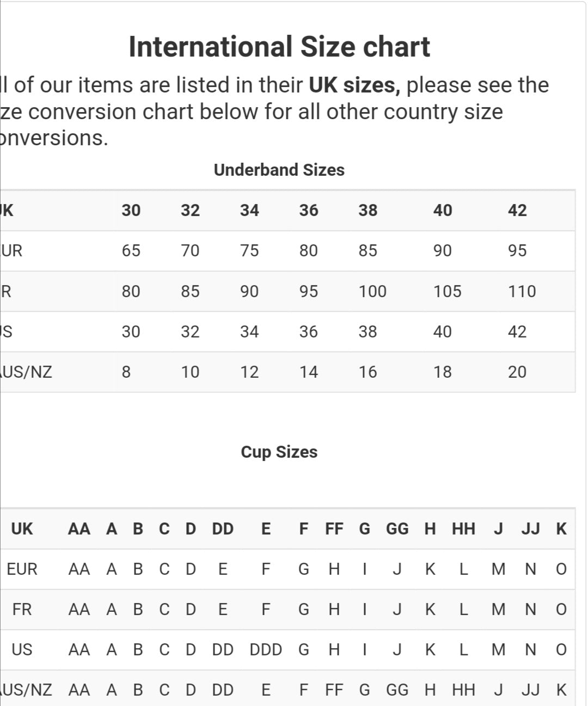Viewport: 588px width, 706px height.
Task: Click the "Cup Sizes" table title
Action: [x=279, y=452]
